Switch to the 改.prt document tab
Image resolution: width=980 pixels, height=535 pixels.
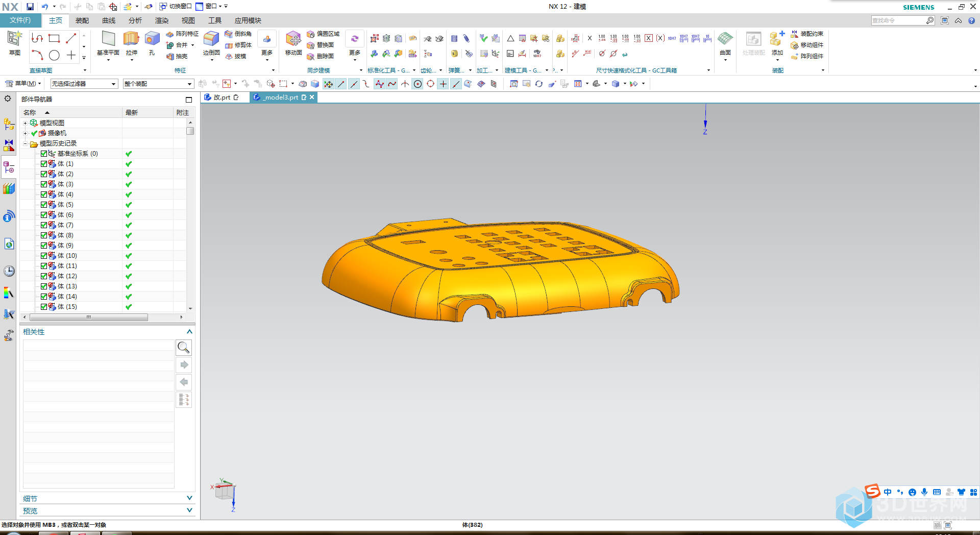click(222, 98)
